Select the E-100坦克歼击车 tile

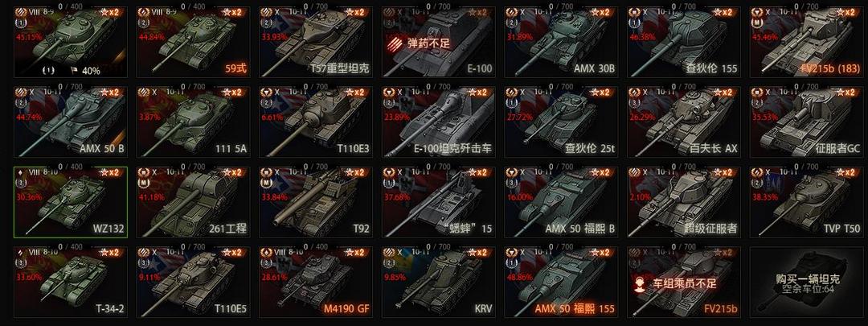[439, 122]
